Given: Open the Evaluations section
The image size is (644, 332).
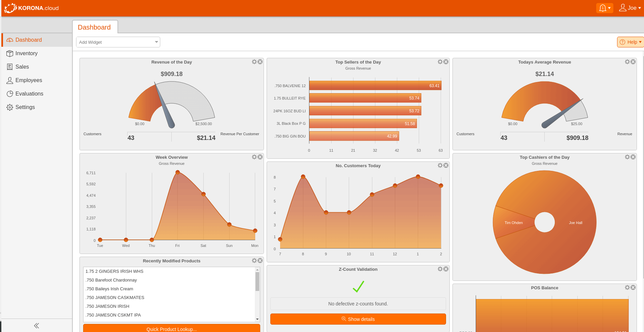Looking at the screenshot, I should [29, 94].
